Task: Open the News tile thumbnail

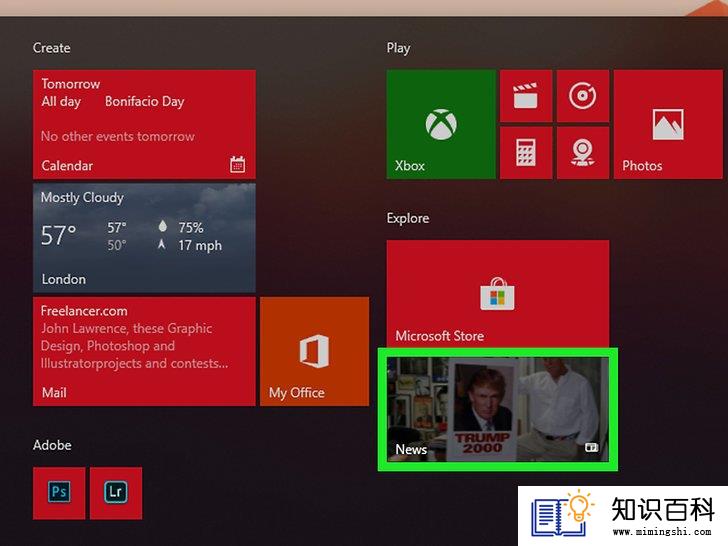Action: pos(498,409)
